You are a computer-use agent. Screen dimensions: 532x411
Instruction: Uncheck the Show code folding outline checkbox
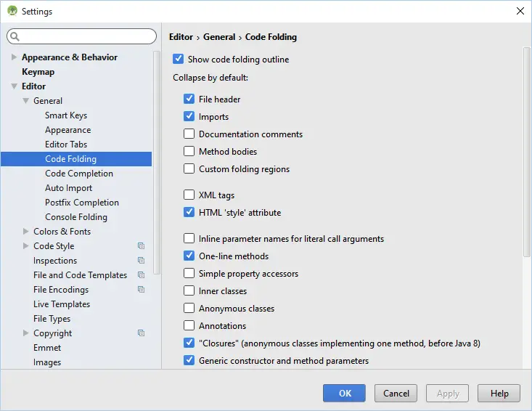(179, 60)
